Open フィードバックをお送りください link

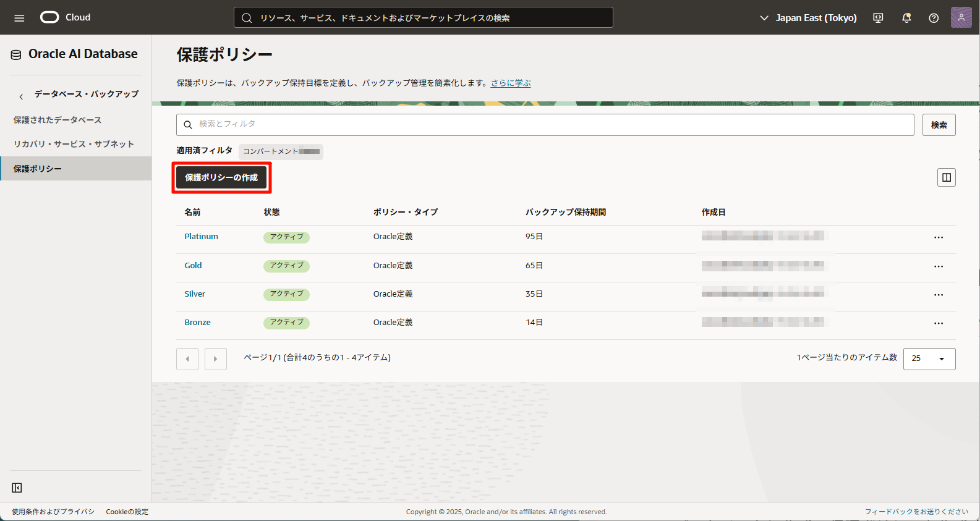(x=916, y=512)
